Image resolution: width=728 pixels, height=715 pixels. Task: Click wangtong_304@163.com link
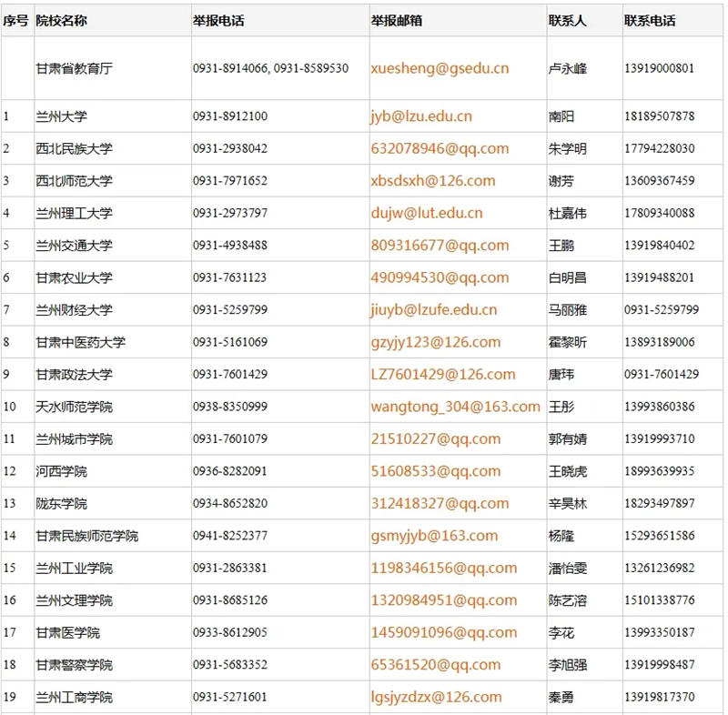coord(456,407)
